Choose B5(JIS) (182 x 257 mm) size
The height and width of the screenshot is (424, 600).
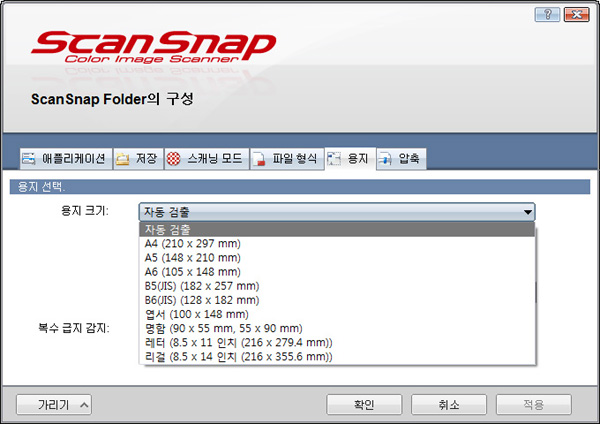202,285
